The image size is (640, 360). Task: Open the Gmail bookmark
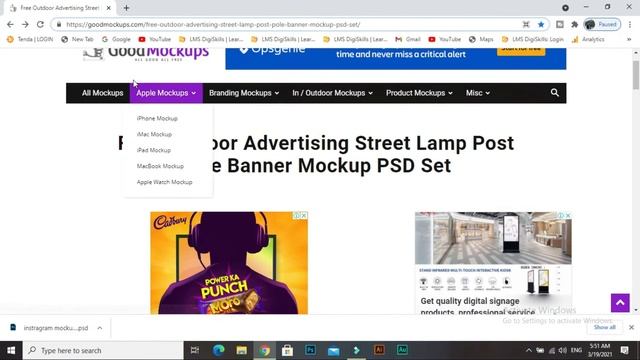pos(408,39)
